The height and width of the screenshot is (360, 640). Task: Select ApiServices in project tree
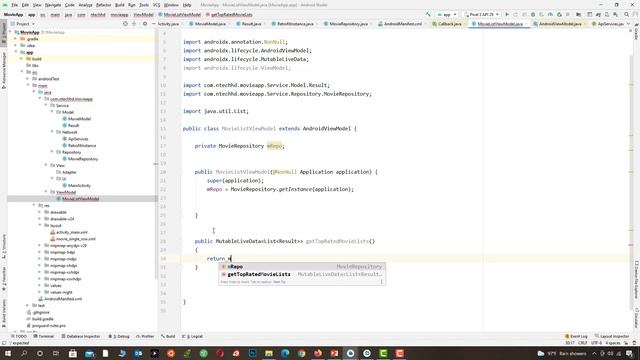click(x=75, y=139)
